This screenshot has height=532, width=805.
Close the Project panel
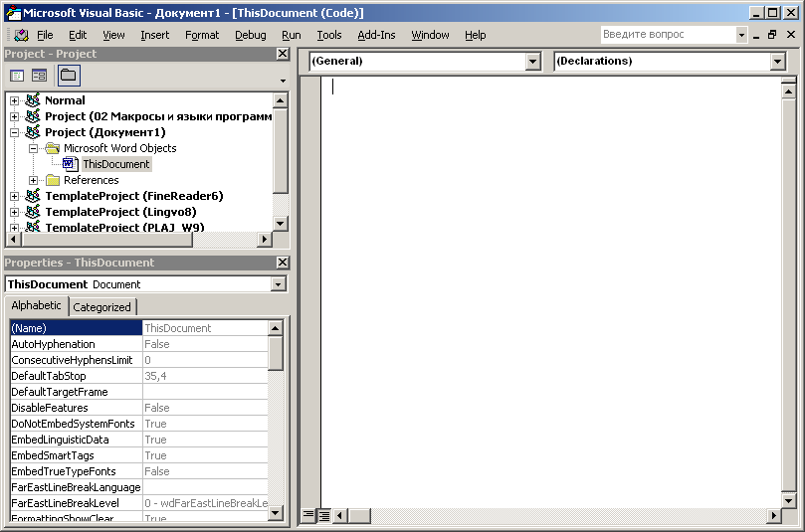pyautogui.click(x=283, y=54)
